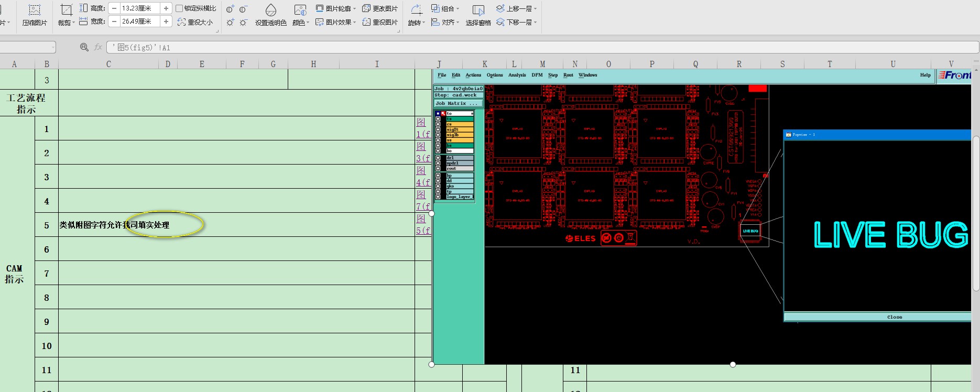The image size is (980, 392).
Task: Open the Name Box dropdown
Action: (x=53, y=48)
